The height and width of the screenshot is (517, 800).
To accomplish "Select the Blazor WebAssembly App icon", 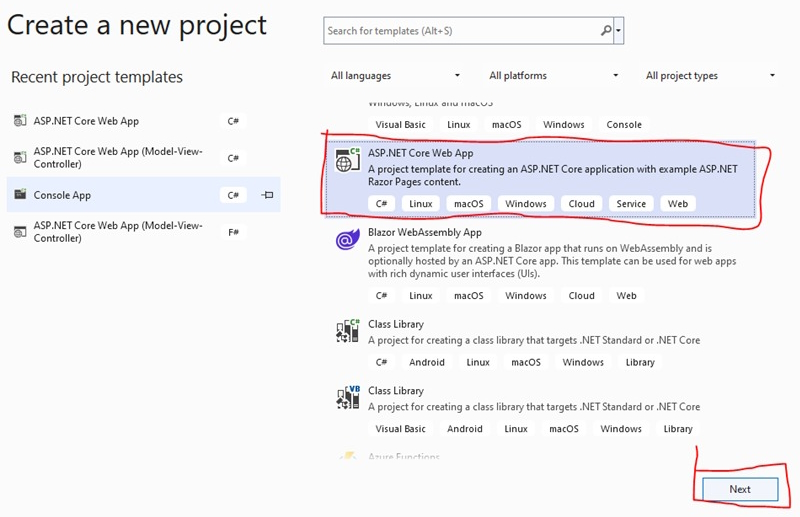I will 347,239.
